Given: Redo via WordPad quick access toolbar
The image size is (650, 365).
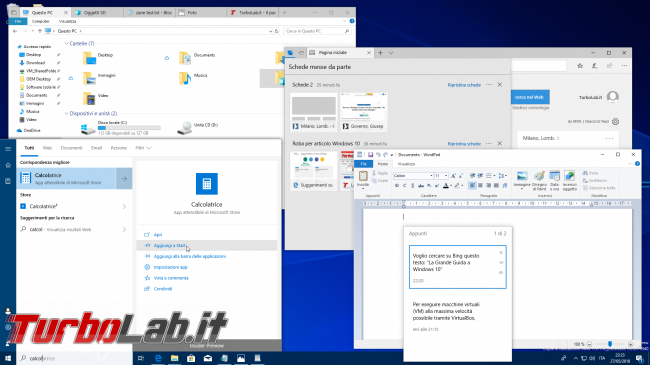Looking at the screenshot, I should [385, 155].
